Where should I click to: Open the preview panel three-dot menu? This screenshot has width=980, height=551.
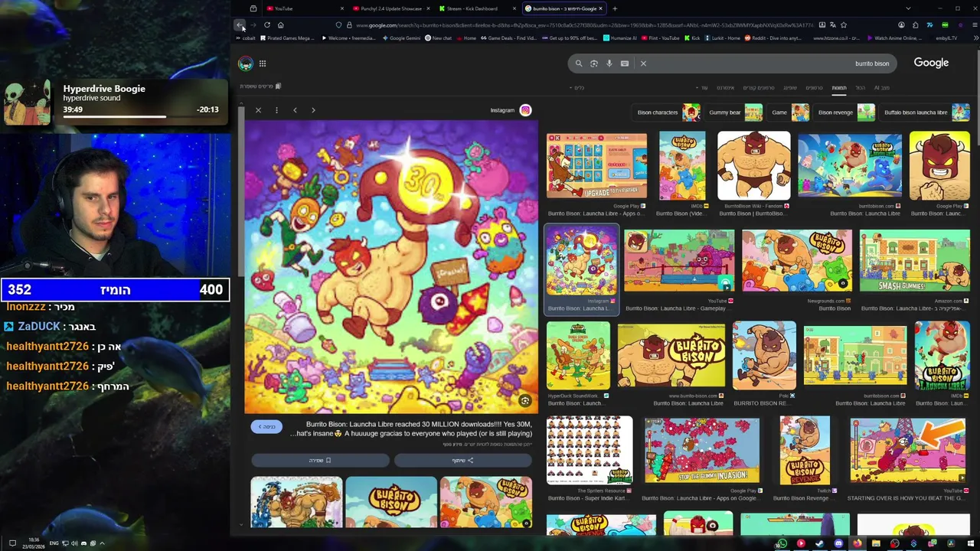click(x=276, y=110)
